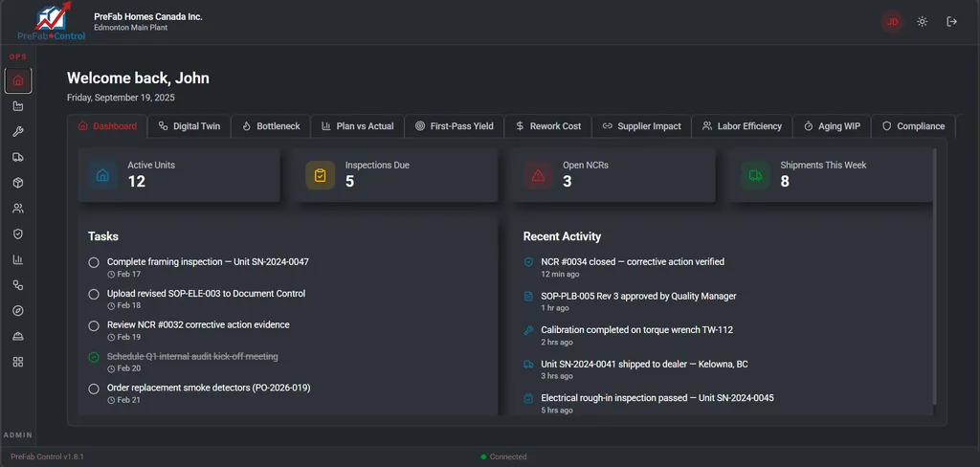Open the grid squares icon in sidebar
980x467 pixels.
pyautogui.click(x=18, y=362)
